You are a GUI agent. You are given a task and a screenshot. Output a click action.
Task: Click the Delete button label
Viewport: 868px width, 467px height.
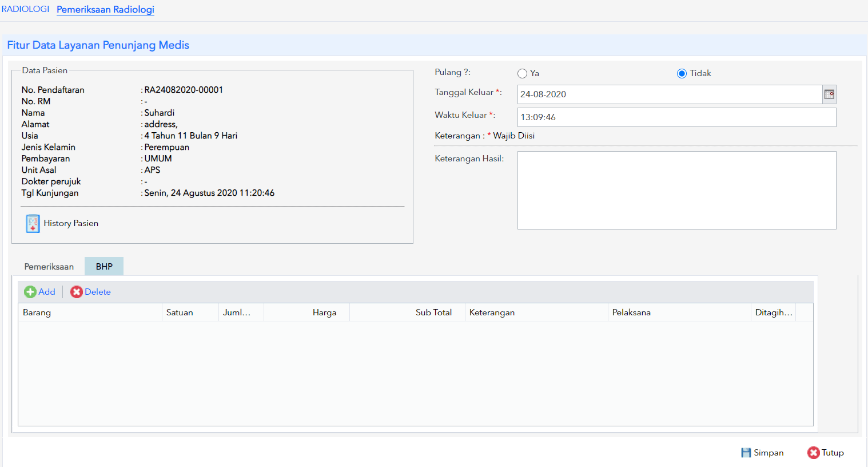(98, 292)
